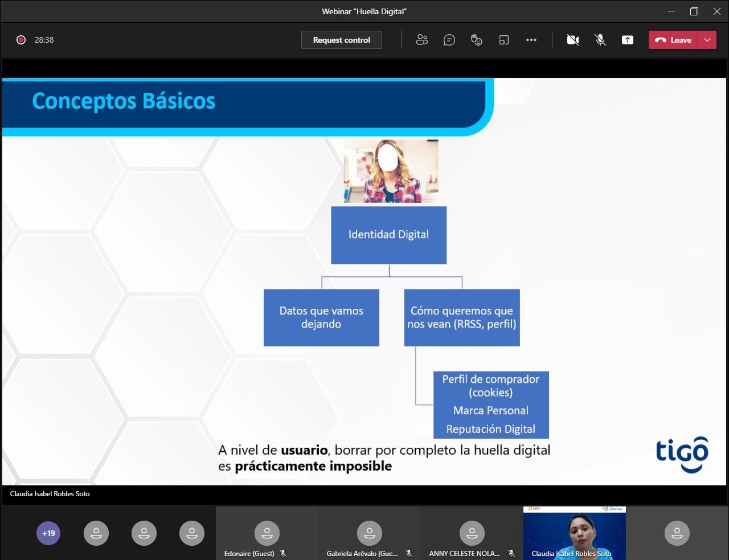Open More actions ellipsis menu
729x560 pixels.
531,40
